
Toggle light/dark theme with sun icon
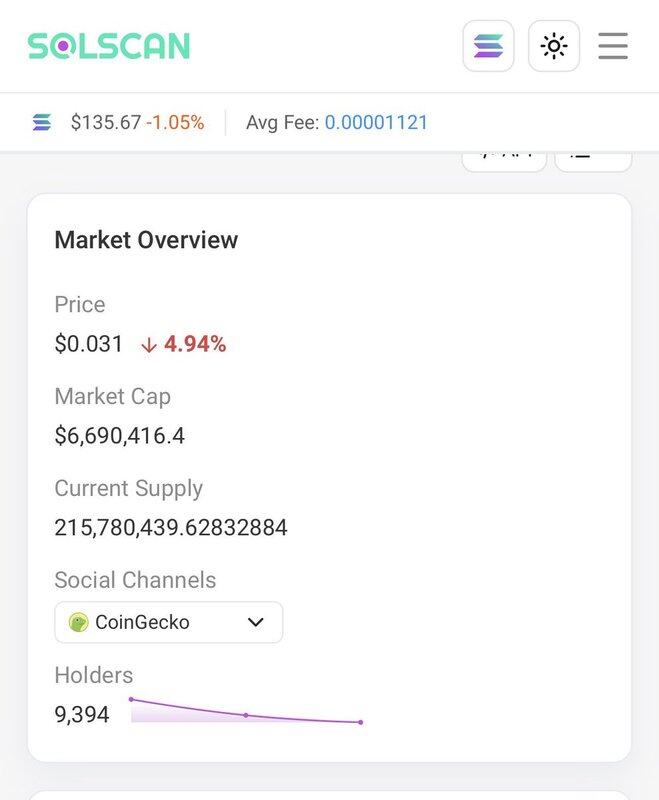coord(554,46)
